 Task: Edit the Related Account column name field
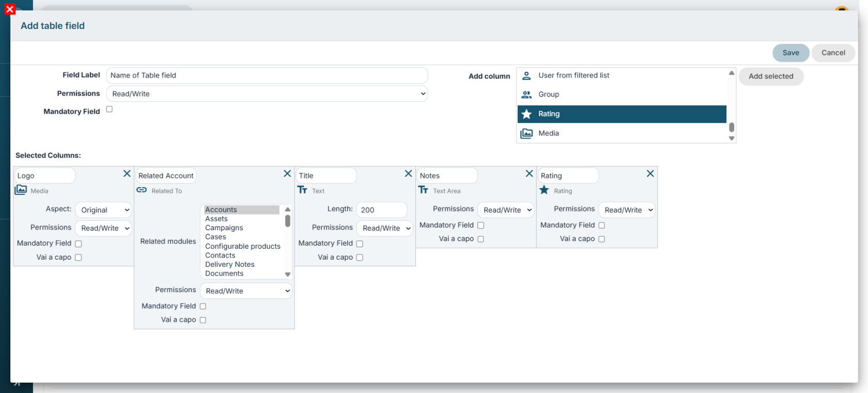166,175
